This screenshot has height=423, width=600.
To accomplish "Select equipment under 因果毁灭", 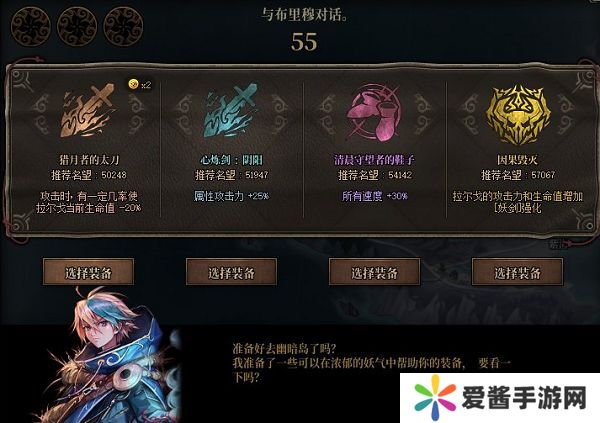I will tap(517, 272).
